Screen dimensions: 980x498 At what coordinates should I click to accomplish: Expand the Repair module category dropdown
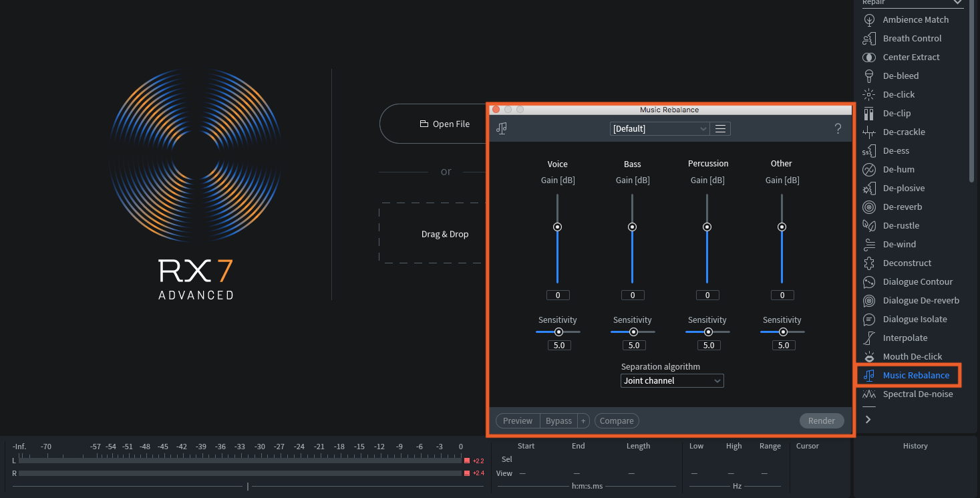click(x=913, y=3)
